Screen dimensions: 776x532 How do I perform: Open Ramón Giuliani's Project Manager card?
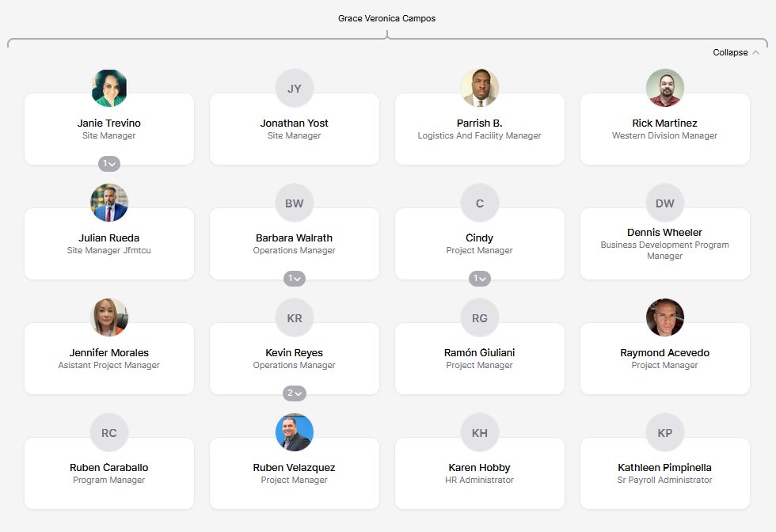tap(480, 359)
